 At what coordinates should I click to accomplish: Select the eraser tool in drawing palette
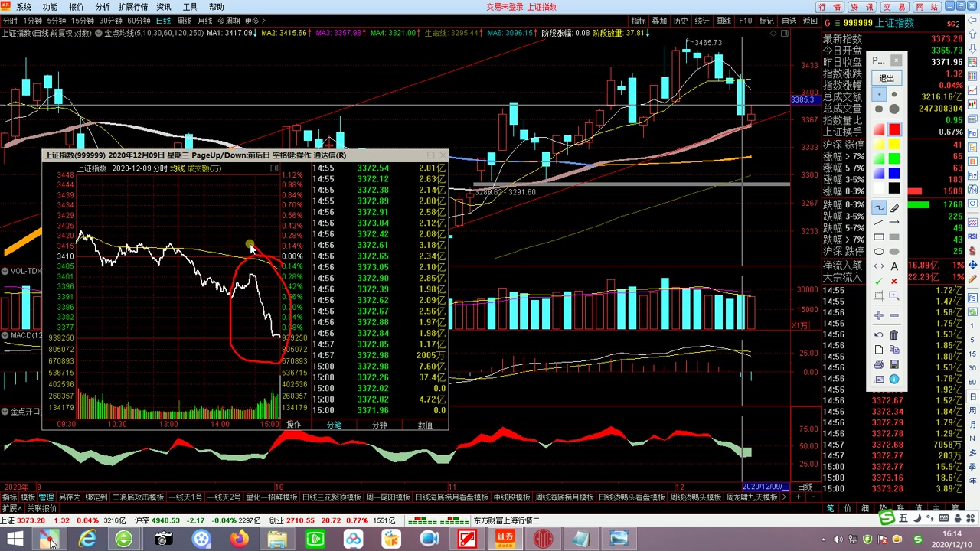[x=894, y=208]
